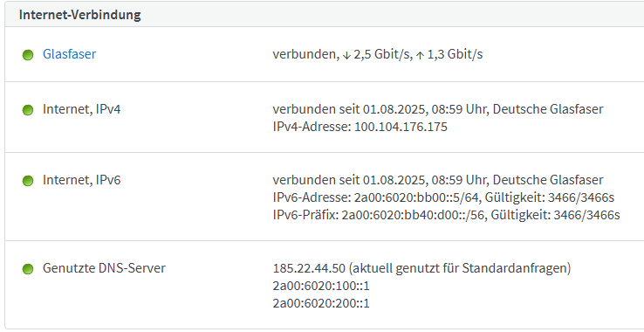Click the green status dot beside Glasfaser
Image resolution: width=644 pixels, height=332 pixels.
coord(28,55)
